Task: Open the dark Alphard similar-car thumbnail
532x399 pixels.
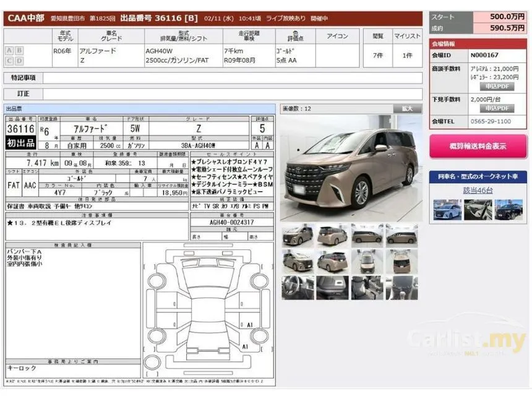Action: (508, 210)
